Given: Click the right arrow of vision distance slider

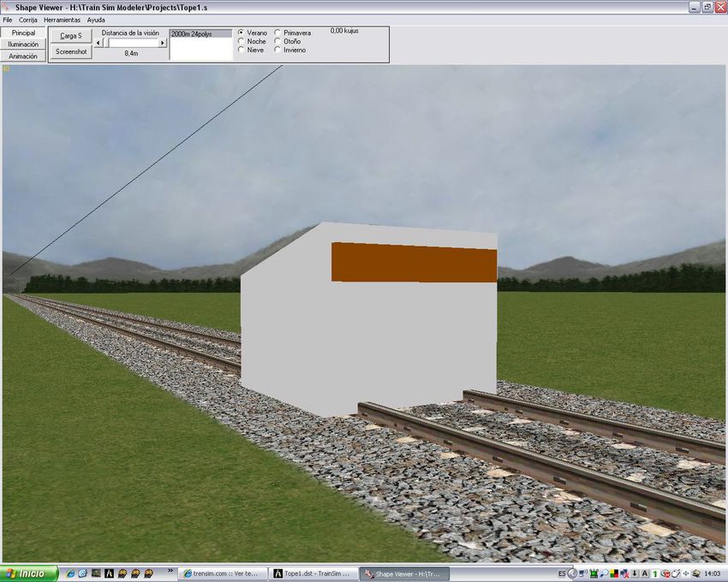Looking at the screenshot, I should [163, 43].
